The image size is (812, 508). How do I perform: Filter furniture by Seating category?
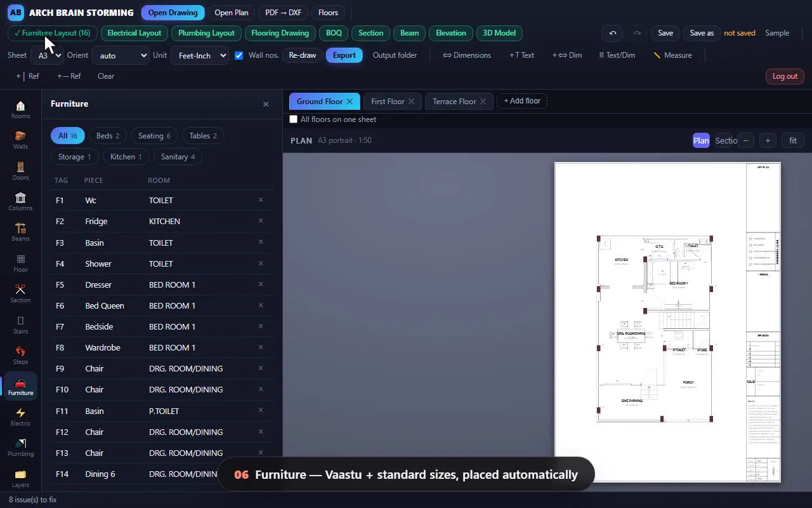[x=154, y=136]
